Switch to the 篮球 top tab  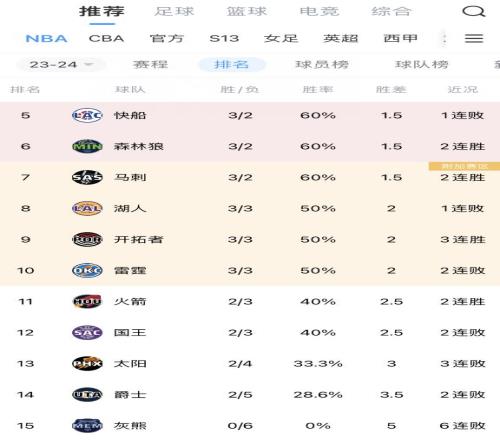(x=247, y=12)
